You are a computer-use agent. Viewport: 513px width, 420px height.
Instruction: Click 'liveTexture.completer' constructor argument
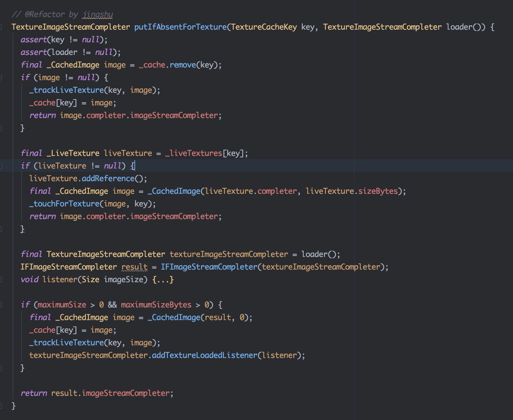pyautogui.click(x=251, y=191)
